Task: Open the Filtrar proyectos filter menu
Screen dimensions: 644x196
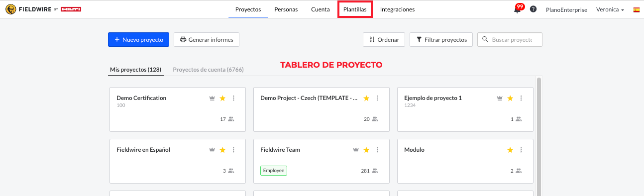Action: tap(441, 40)
